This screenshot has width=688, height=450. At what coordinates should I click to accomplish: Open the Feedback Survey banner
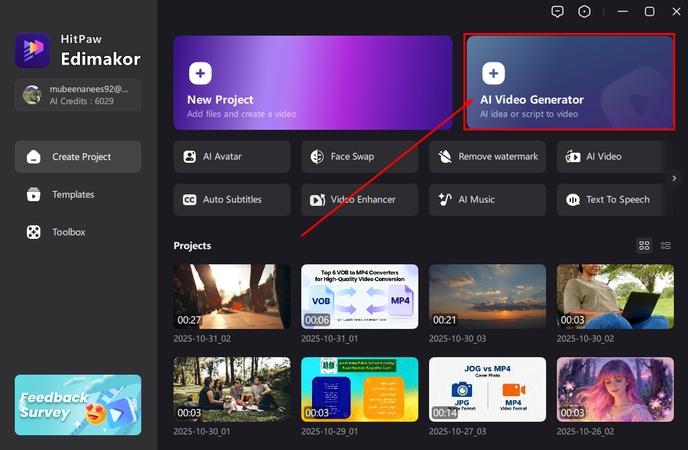(78, 405)
